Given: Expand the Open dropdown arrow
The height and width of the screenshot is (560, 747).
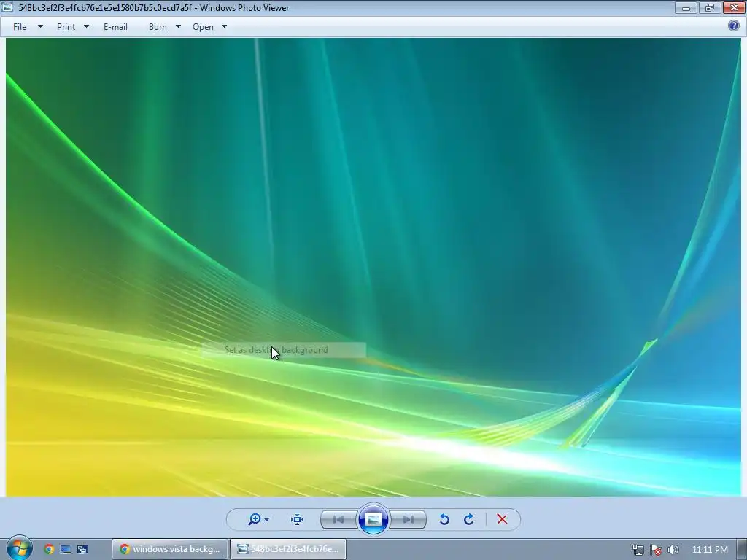Looking at the screenshot, I should (225, 27).
